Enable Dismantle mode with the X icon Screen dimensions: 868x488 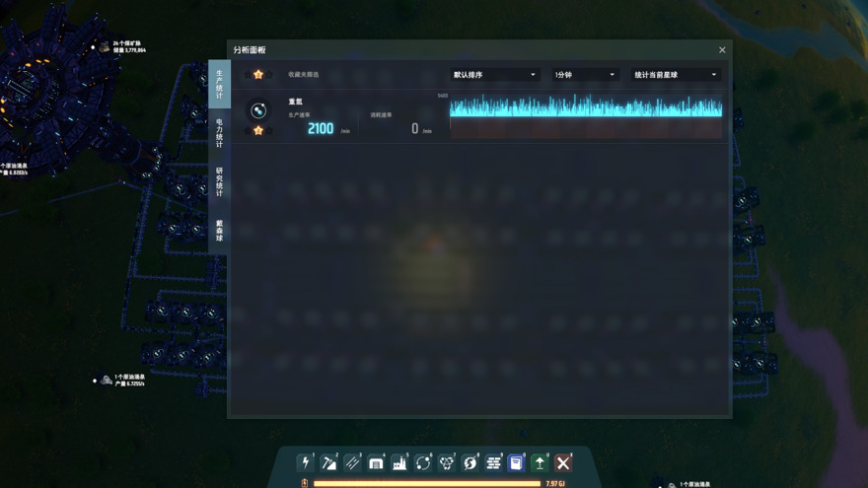(x=563, y=462)
